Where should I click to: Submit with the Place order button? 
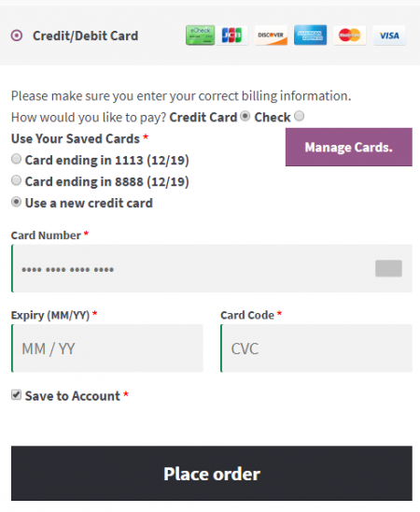pyautogui.click(x=212, y=473)
